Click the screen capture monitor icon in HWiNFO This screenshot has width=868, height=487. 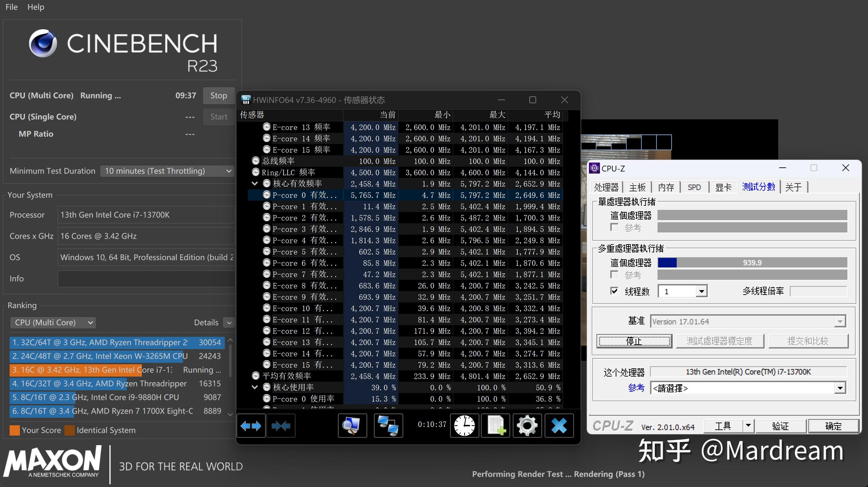point(352,425)
